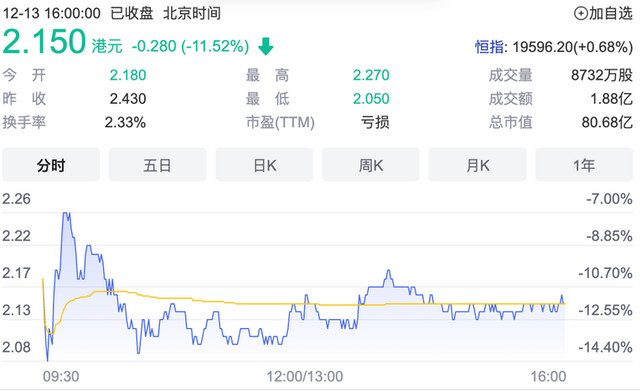
Task: Click the 09:30 time axis label
Action: point(61,376)
